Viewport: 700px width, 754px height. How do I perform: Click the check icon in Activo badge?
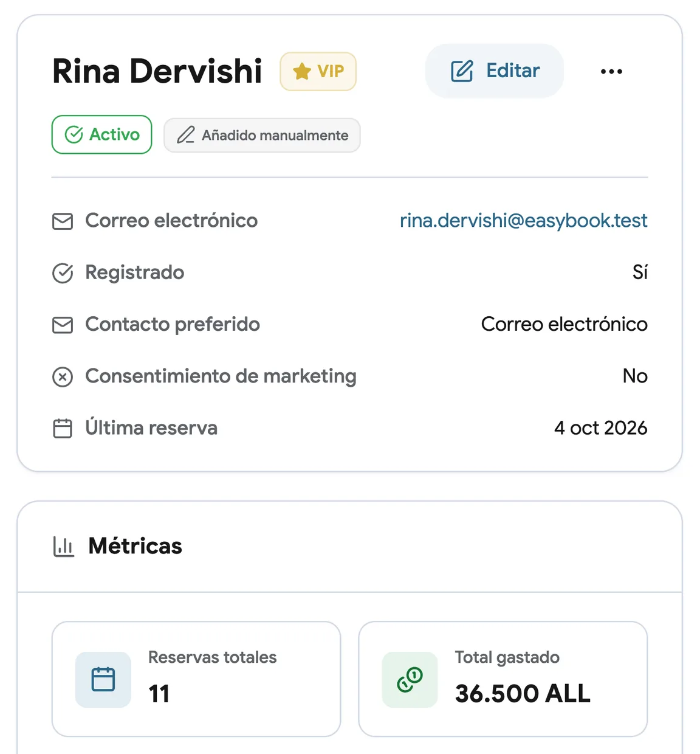point(74,134)
